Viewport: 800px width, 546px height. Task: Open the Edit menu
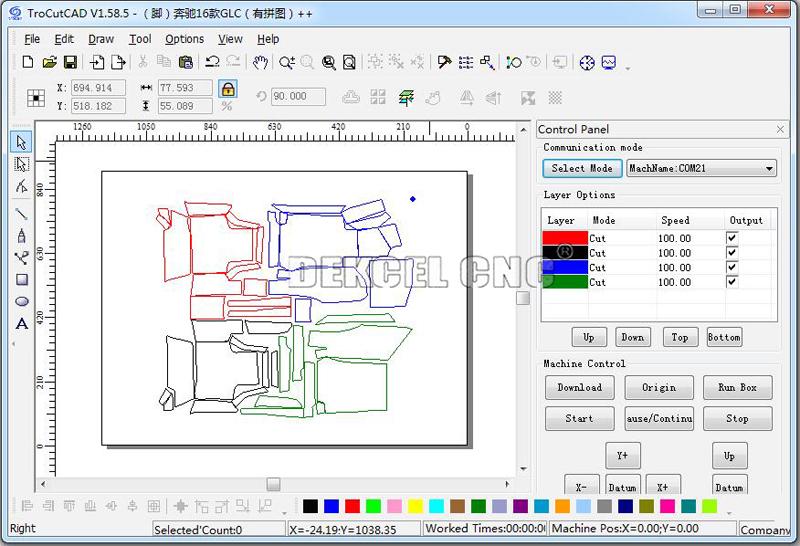pos(64,39)
